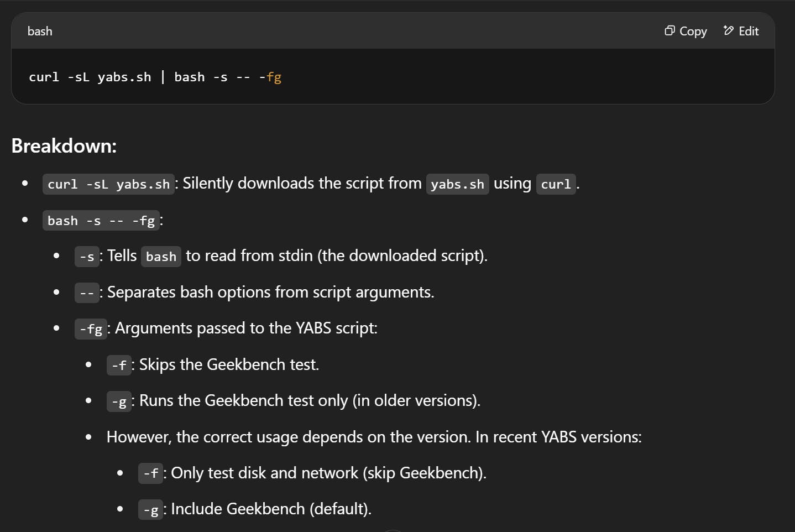Click the '-fg' chip before 'Arguments passed'
795x532 pixels.
91,329
